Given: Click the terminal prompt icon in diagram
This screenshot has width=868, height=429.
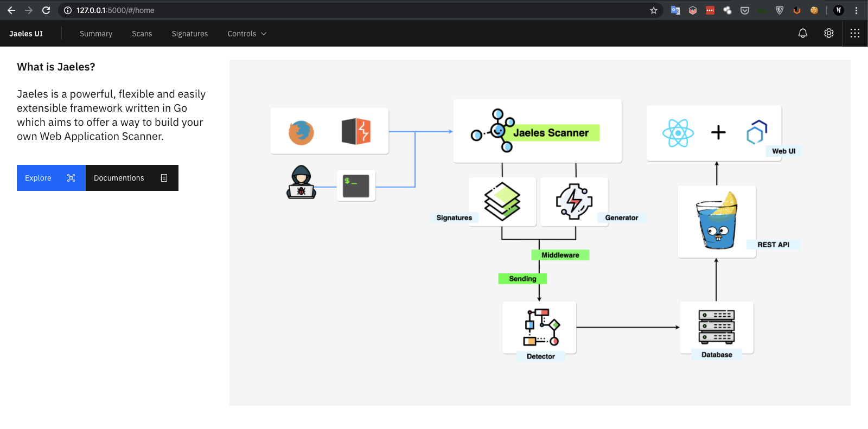Looking at the screenshot, I should click(x=356, y=186).
